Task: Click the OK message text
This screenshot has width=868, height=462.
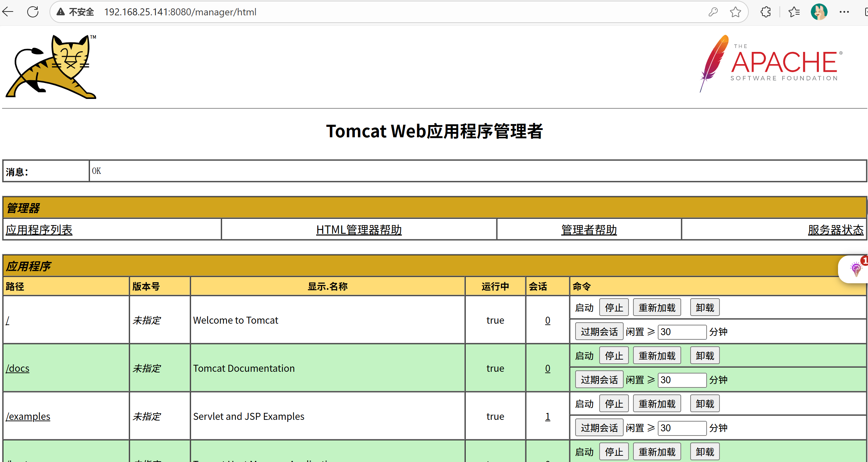Action: click(x=97, y=171)
